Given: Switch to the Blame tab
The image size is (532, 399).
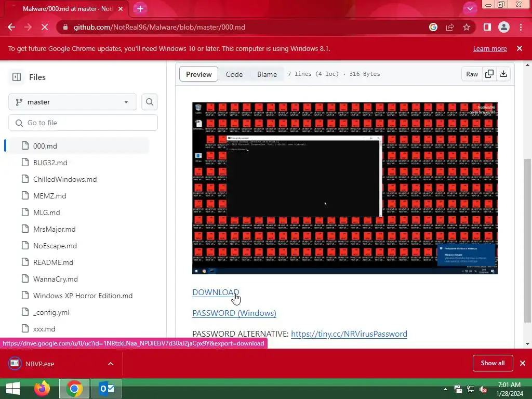Looking at the screenshot, I should point(267,74).
